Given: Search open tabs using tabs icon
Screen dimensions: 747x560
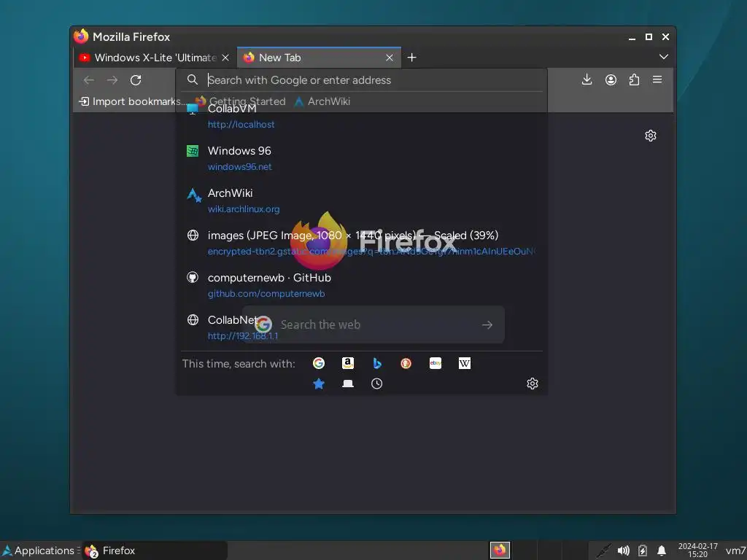Looking at the screenshot, I should 348,384.
